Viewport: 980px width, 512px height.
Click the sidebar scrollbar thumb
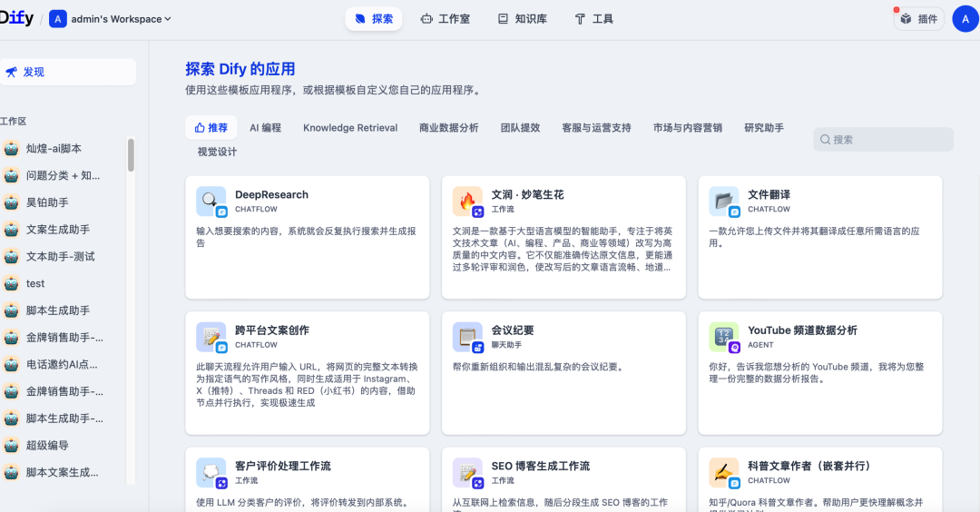coord(131,154)
